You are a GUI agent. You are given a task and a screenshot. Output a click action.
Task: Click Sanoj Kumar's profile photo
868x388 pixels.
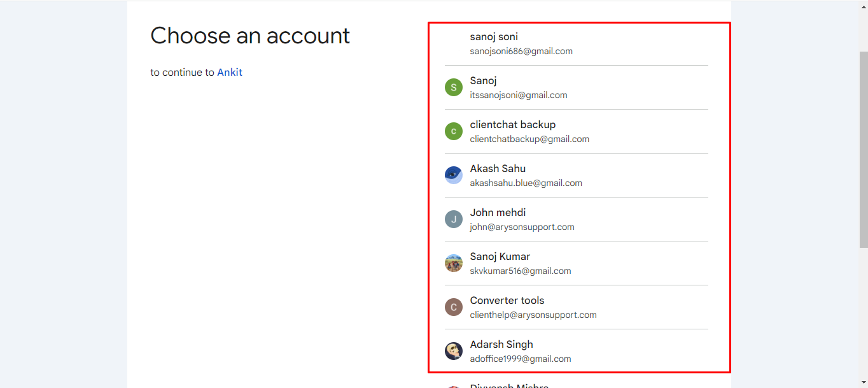[453, 263]
